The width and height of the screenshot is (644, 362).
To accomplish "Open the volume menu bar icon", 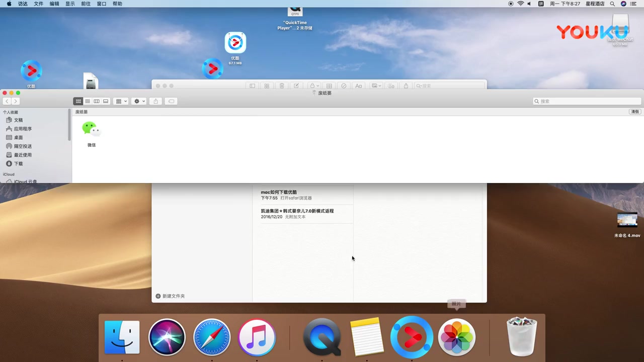I will coord(529,4).
